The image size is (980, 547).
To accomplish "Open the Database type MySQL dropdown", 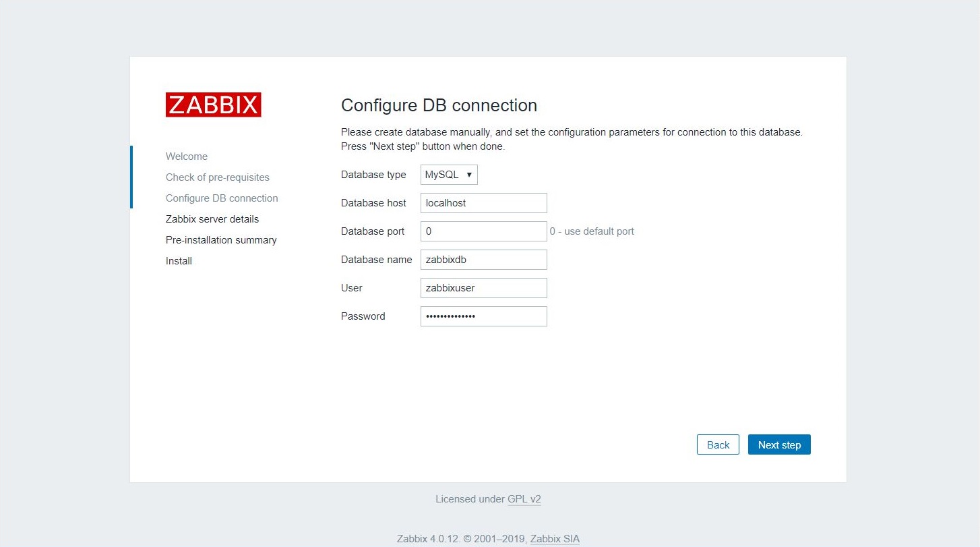I will point(449,175).
